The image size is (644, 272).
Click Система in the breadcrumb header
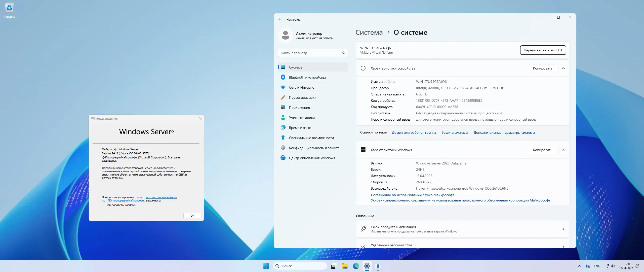click(369, 32)
